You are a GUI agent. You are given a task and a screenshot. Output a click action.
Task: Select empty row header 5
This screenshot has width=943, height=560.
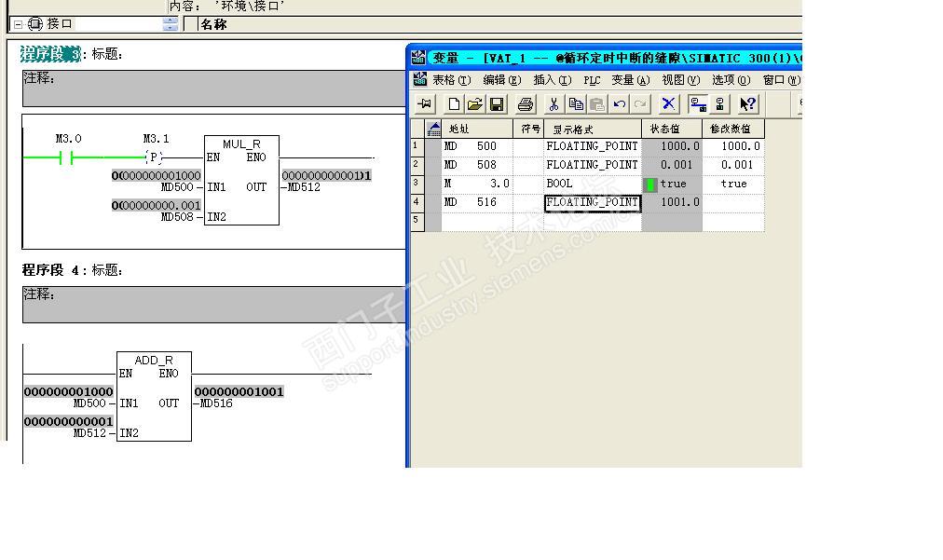417,222
